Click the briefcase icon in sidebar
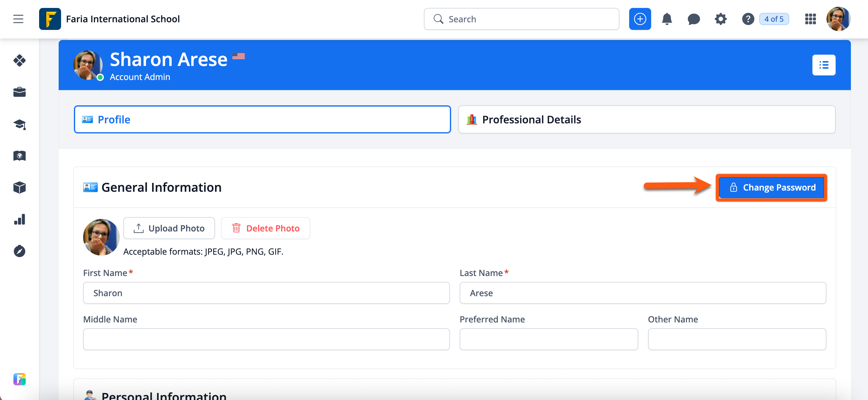The height and width of the screenshot is (400, 868). click(20, 92)
